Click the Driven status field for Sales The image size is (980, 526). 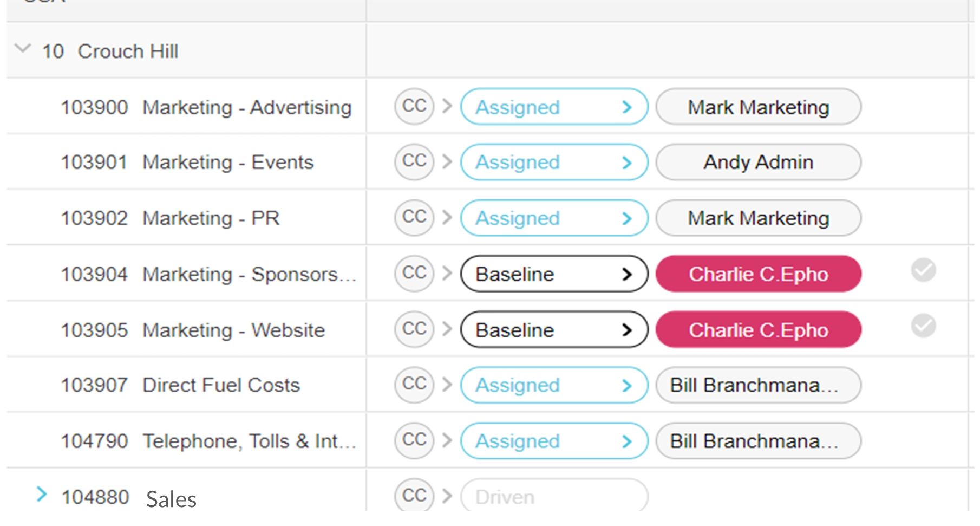[x=554, y=496]
